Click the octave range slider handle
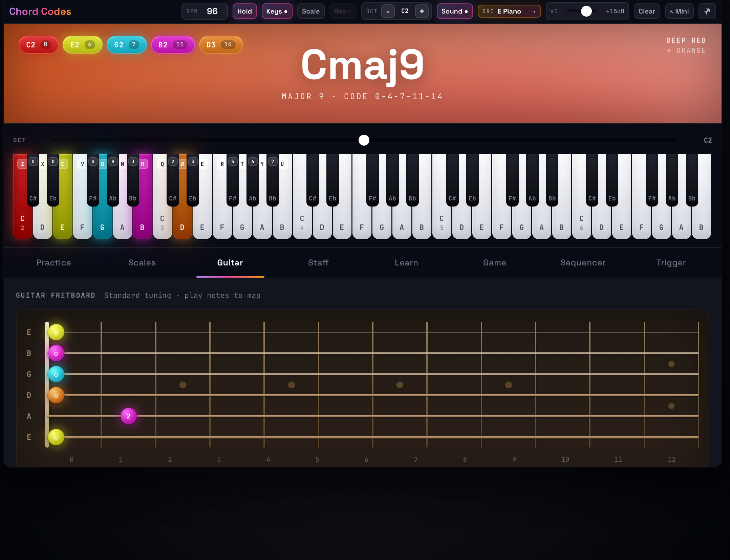This screenshot has height=560, width=730. click(364, 140)
